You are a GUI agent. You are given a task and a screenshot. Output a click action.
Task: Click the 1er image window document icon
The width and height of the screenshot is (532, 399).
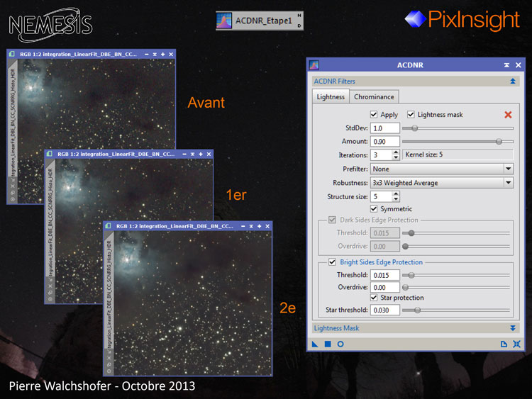point(50,154)
